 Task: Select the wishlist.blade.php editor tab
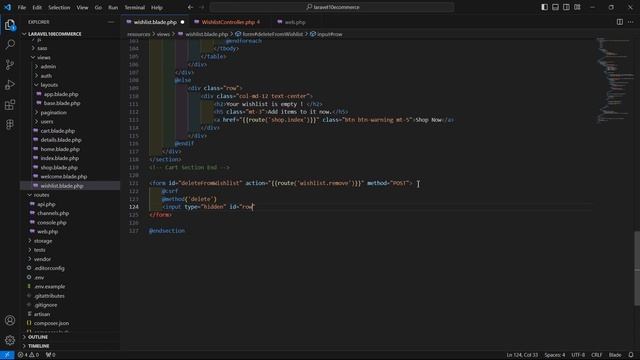[155, 22]
